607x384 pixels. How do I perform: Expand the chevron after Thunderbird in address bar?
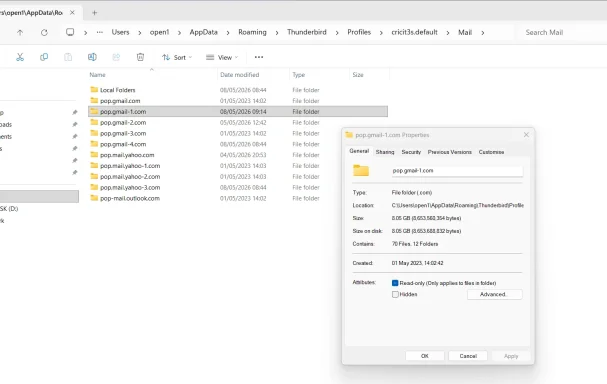[x=337, y=33]
